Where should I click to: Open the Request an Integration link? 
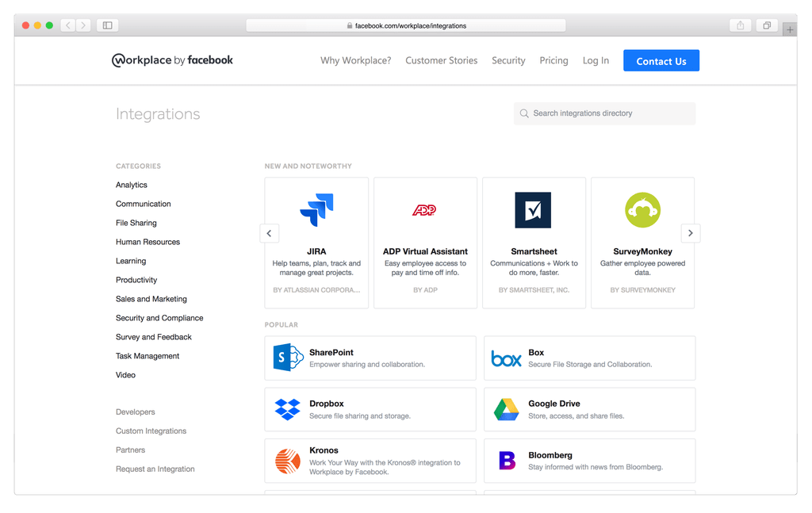(155, 469)
